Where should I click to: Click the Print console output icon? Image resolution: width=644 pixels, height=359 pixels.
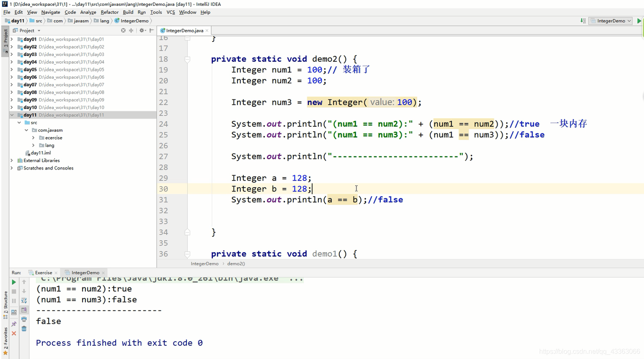click(24, 319)
